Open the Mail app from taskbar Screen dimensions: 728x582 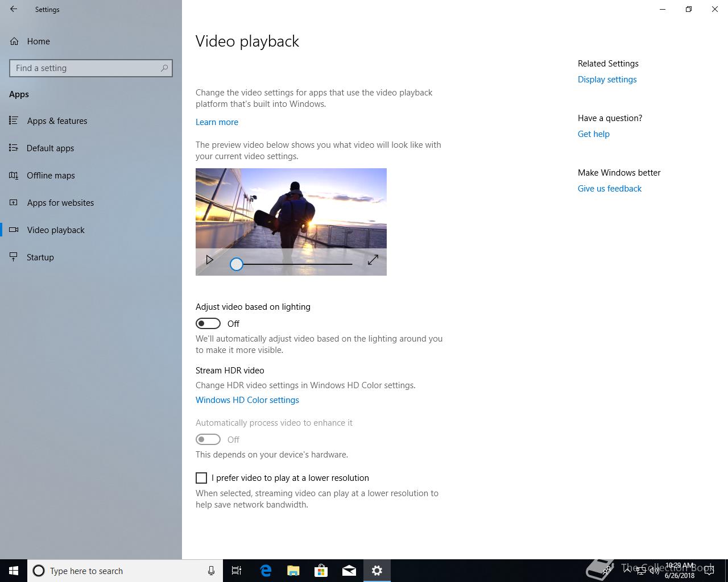pos(349,571)
